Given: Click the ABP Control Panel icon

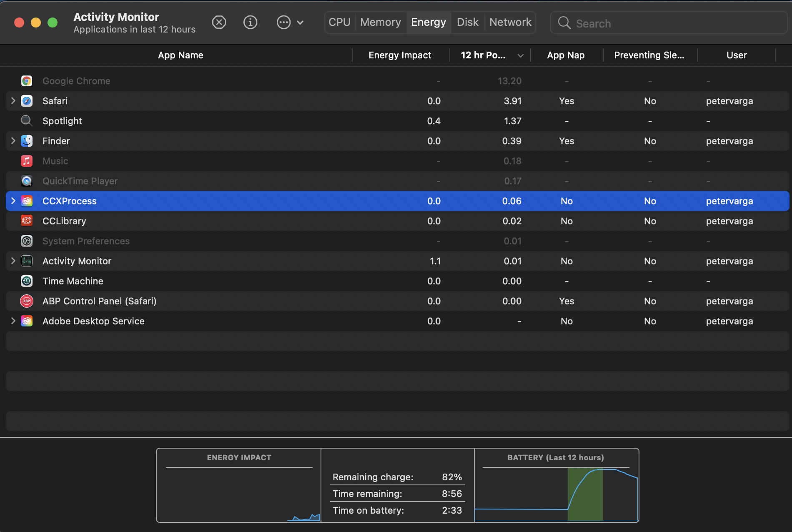Looking at the screenshot, I should 27,301.
